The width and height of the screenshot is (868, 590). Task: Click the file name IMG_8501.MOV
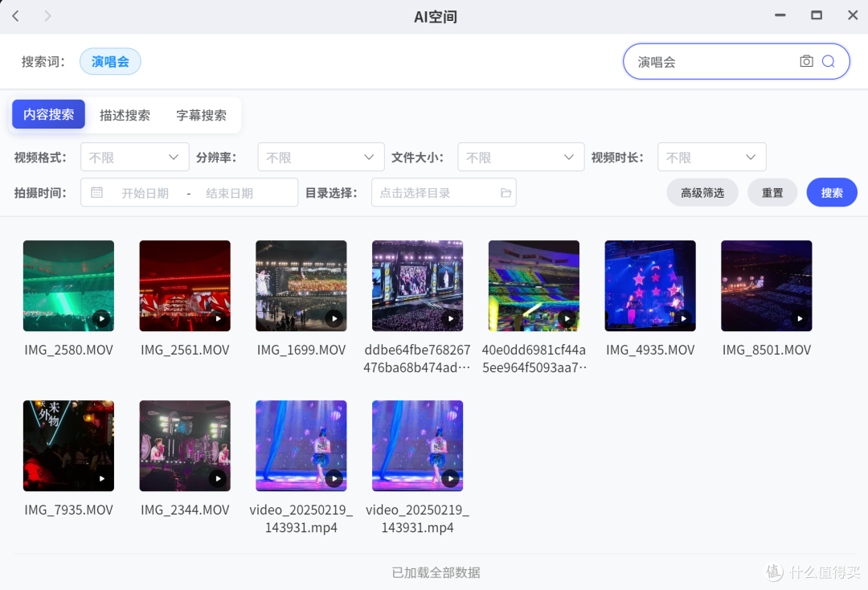766,350
